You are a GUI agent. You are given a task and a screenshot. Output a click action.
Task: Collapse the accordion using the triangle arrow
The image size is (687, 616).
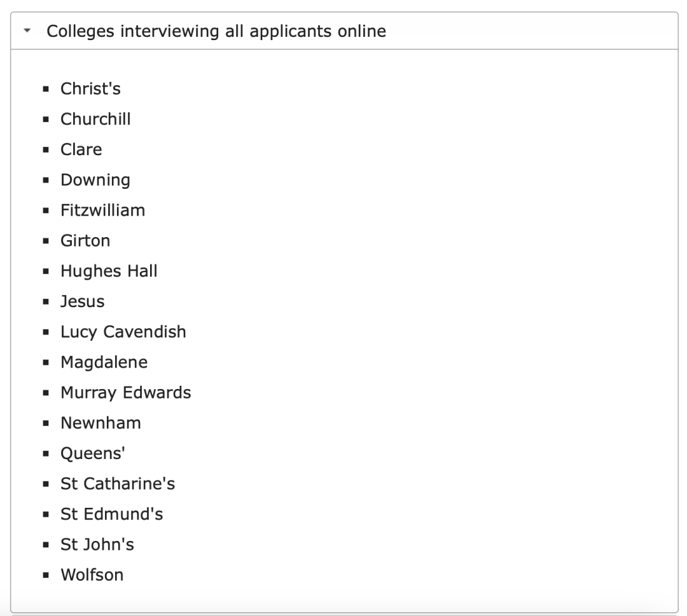25,31
